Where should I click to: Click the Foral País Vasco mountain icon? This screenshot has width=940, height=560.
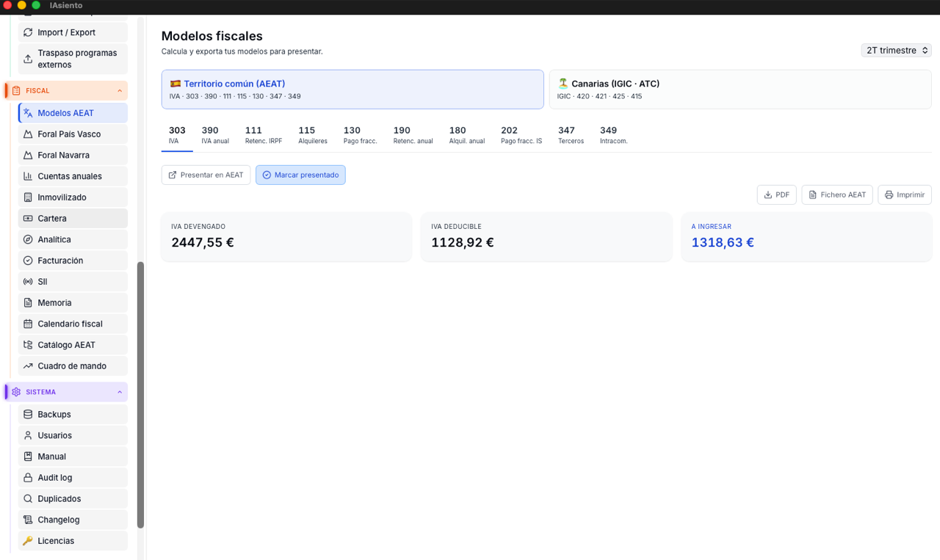[x=28, y=134]
